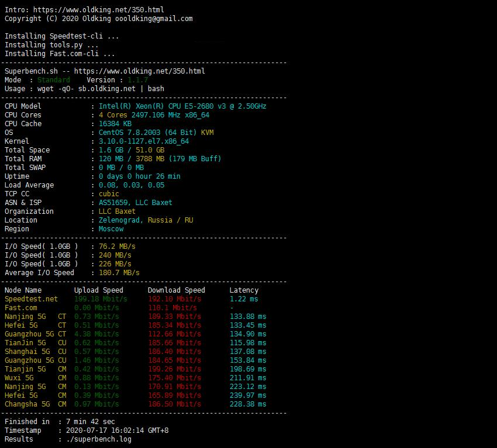Viewport: 497px width, 448px height.
Task: Click the Changsha 5G CM latency 228.38 ms
Action: tap(248, 404)
